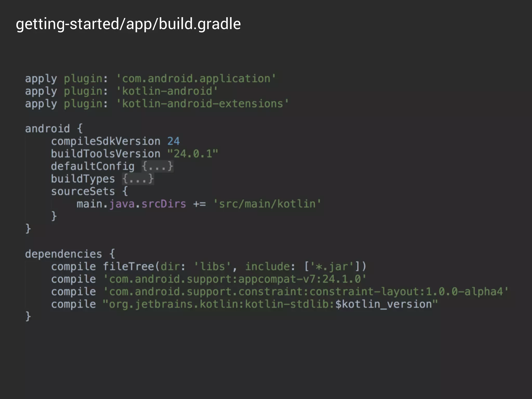Click the 'buildToolsVersion' keyword
This screenshot has height=399, width=532.
[106, 154]
